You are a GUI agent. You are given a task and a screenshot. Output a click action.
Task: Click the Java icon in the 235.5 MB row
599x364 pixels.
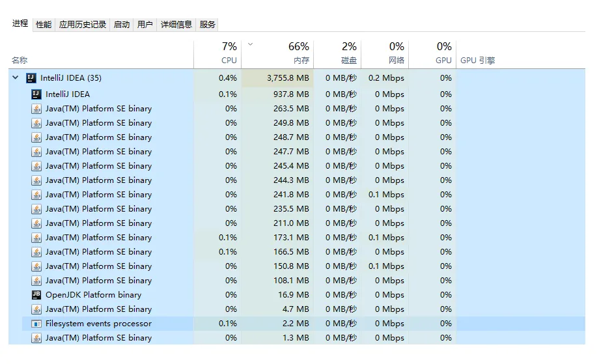(36, 209)
